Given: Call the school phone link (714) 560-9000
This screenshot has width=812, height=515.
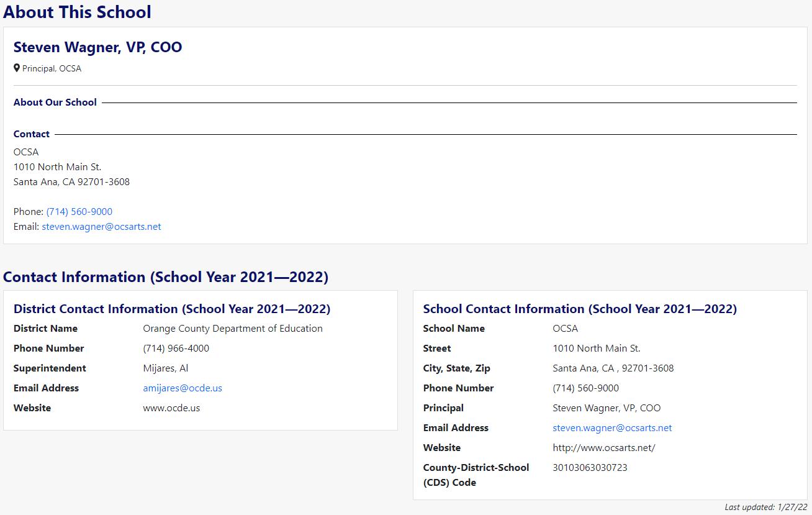Looking at the screenshot, I should pos(79,212).
